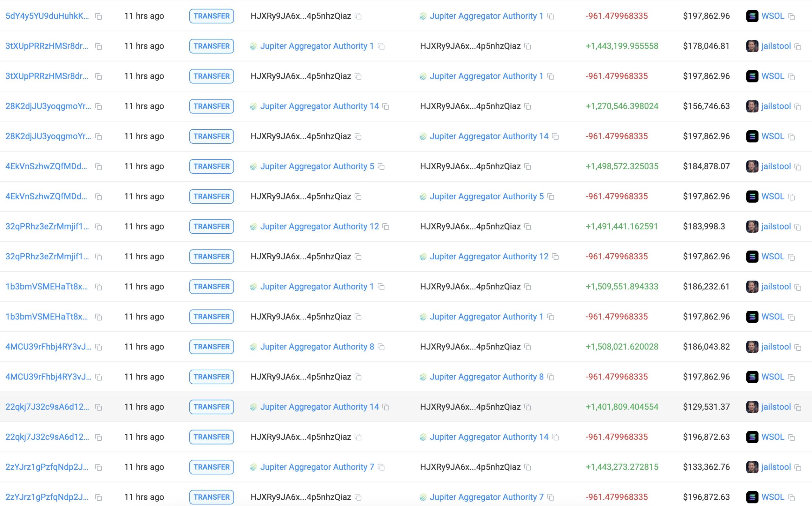Copy Jupiter Aggregator Authority 14 address, $129,531.37 row
Image resolution: width=812 pixels, height=506 pixels.
[x=386, y=407]
